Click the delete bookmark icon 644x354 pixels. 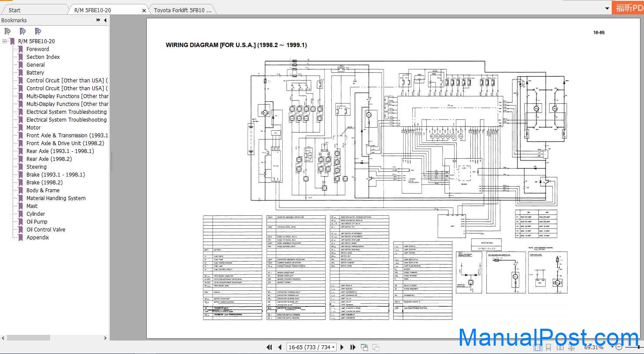tap(7, 31)
